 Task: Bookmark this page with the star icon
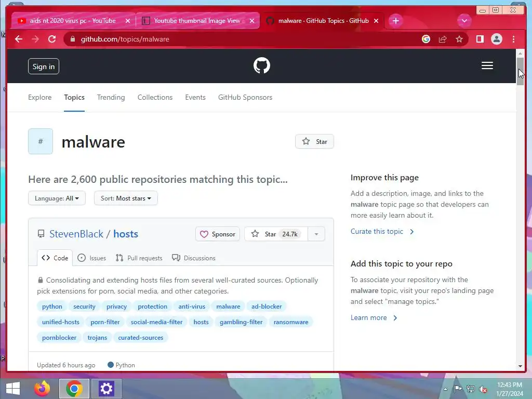(459, 39)
